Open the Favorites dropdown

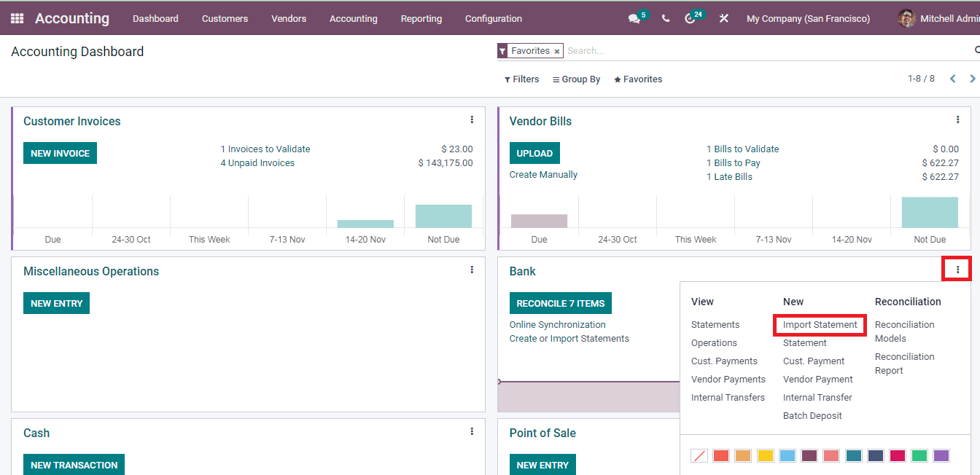(638, 79)
